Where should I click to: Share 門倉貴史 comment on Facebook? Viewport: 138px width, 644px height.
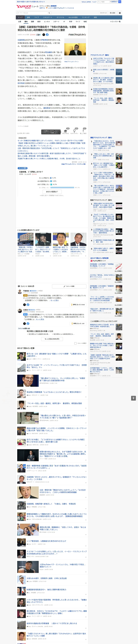(x=28, y=305)
